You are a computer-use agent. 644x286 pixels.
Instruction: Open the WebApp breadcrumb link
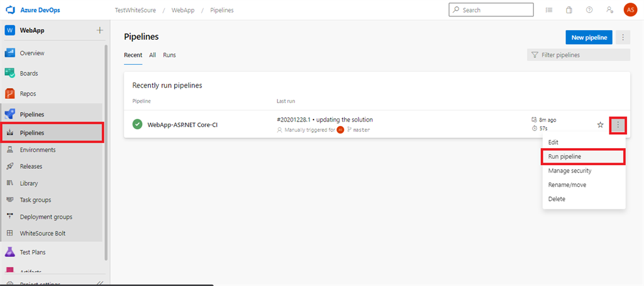(183, 10)
